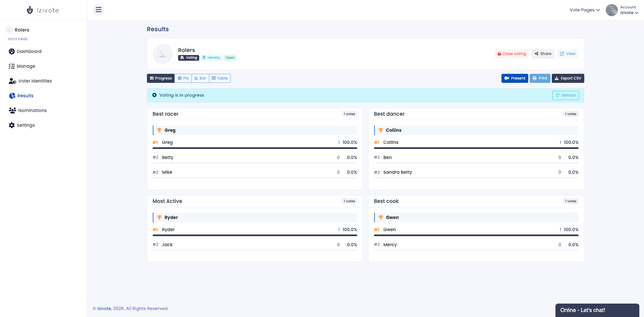Go to Voter Identities page
The width and height of the screenshot is (644, 317).
coord(30,81)
